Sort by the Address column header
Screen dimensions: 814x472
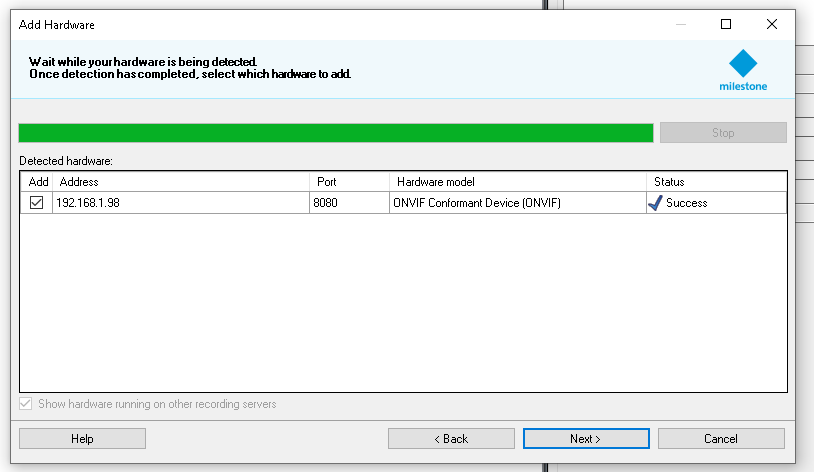tap(180, 182)
